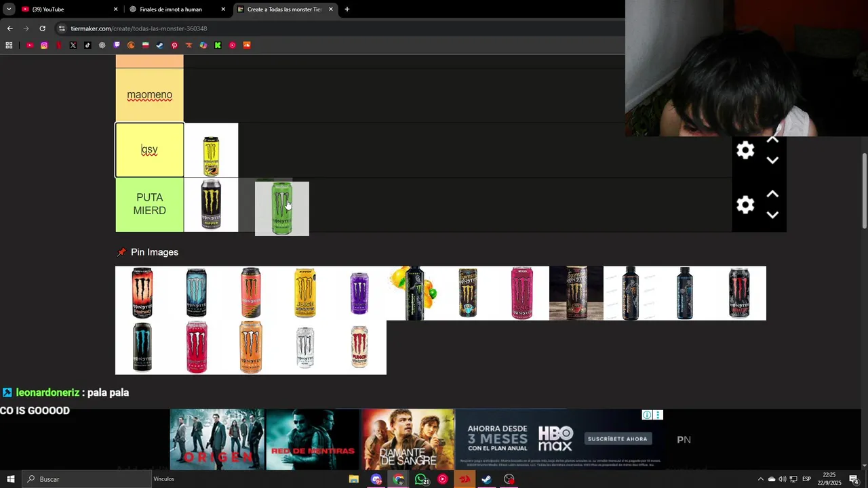Open settings gear for the PUTA MIERD tier
Screen dimensions: 868x488
coord(745,205)
